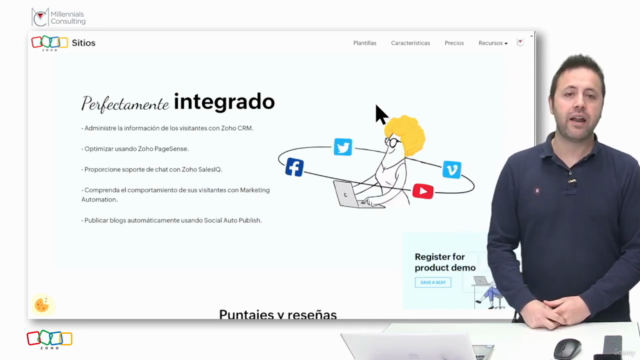Open the cookie settings icon

point(42,305)
